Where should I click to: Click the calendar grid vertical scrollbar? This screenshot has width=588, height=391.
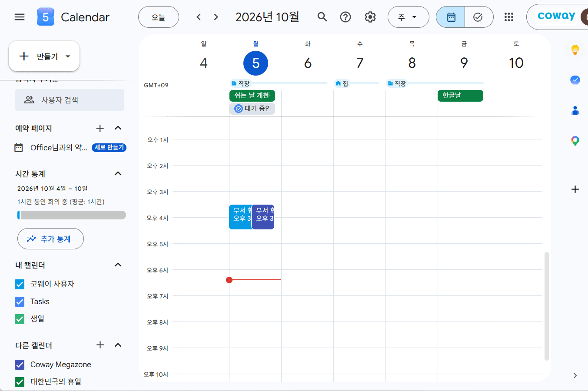547,306
